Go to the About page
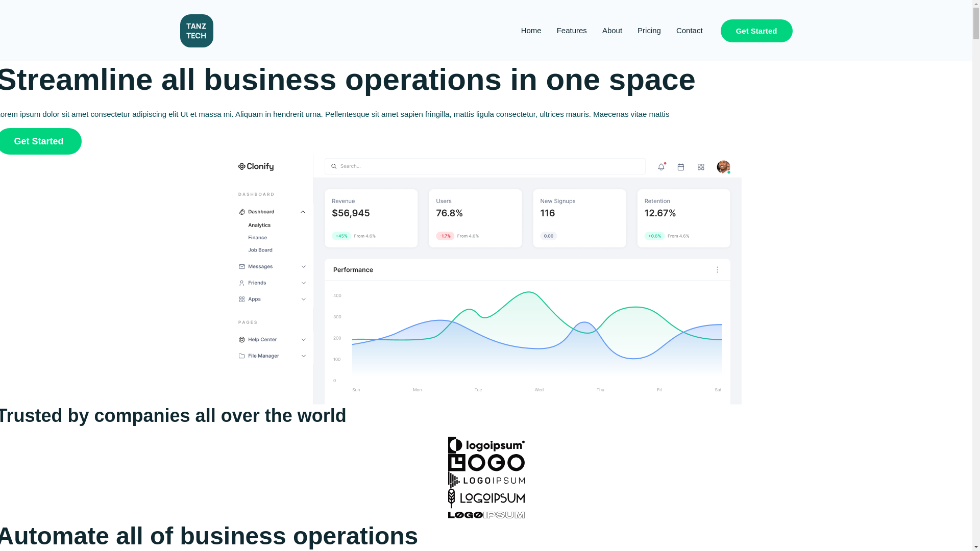The height and width of the screenshot is (551, 980). pyautogui.click(x=612, y=31)
